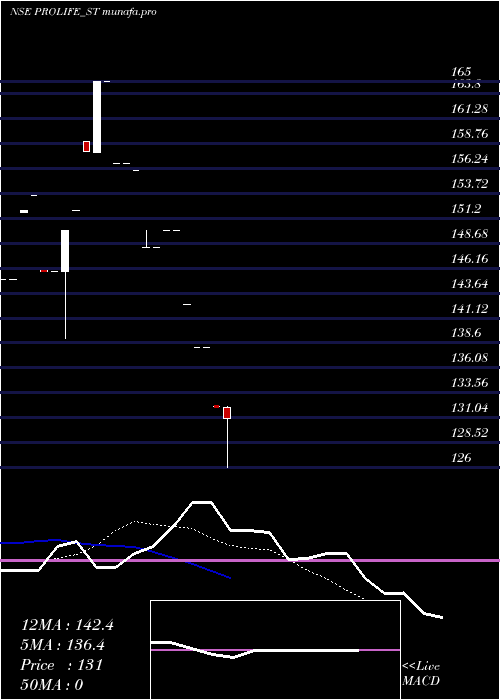Select the red candle near 131.04
The width and height of the screenshot is (500, 700).
(227, 413)
